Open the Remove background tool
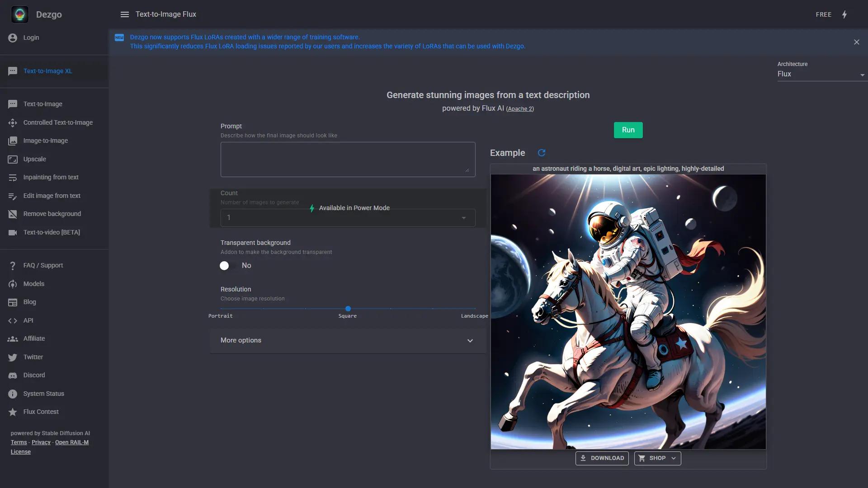The image size is (868, 488). (52, 214)
